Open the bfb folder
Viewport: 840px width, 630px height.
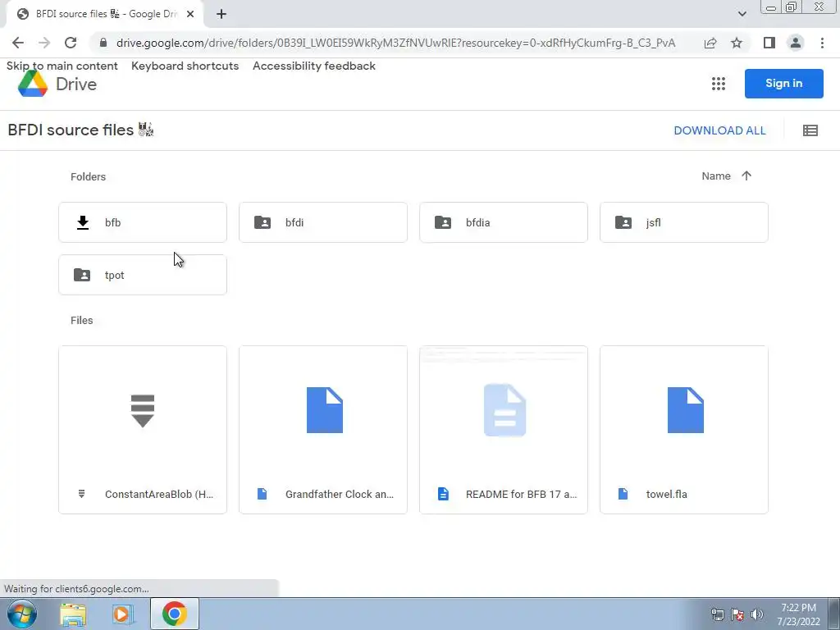(x=143, y=222)
